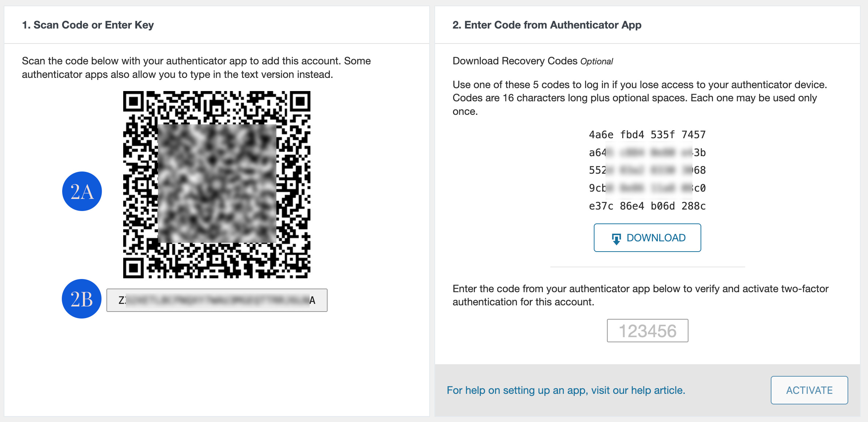Click the blurred center of QR code
The image size is (868, 422).
pyautogui.click(x=217, y=184)
